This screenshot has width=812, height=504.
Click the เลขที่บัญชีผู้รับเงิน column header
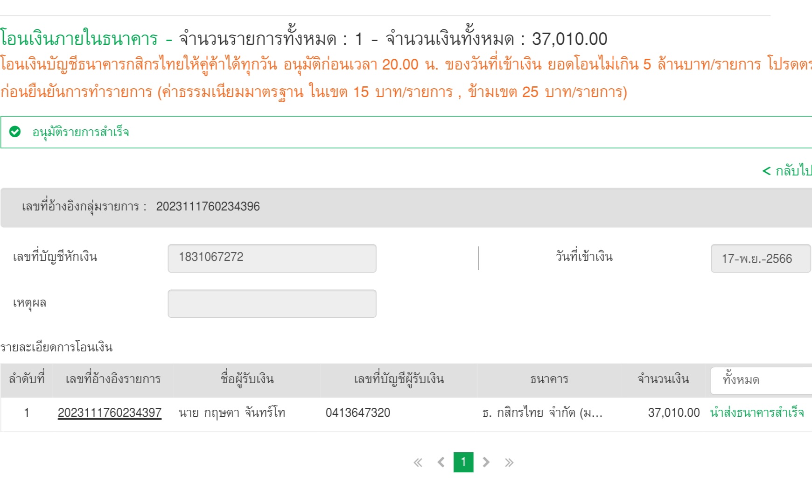click(399, 379)
